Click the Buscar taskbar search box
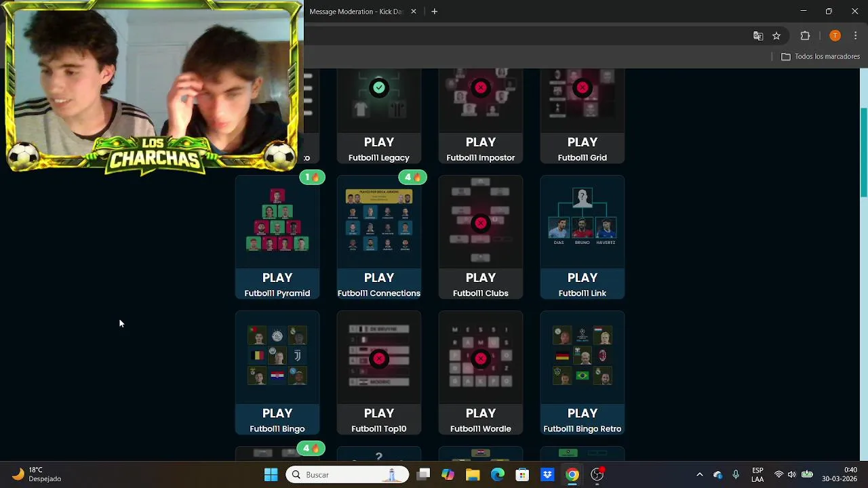868x488 pixels. (x=348, y=474)
